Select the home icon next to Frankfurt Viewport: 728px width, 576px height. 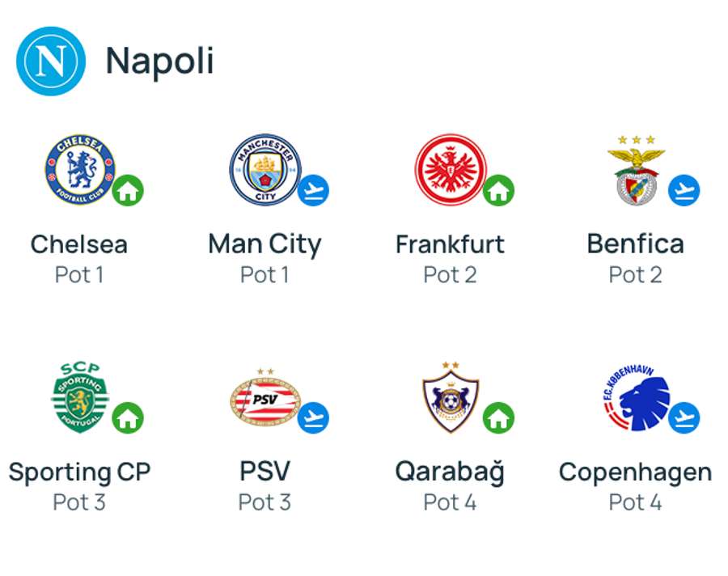498,190
